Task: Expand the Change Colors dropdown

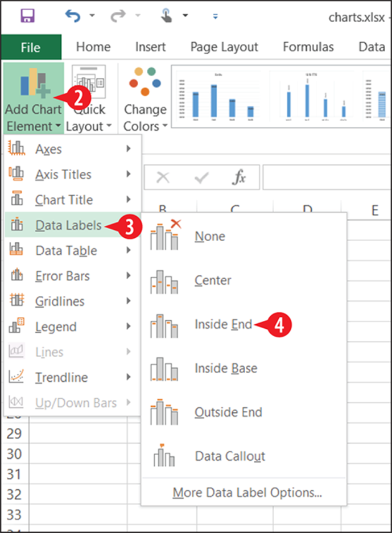Action: (145, 98)
